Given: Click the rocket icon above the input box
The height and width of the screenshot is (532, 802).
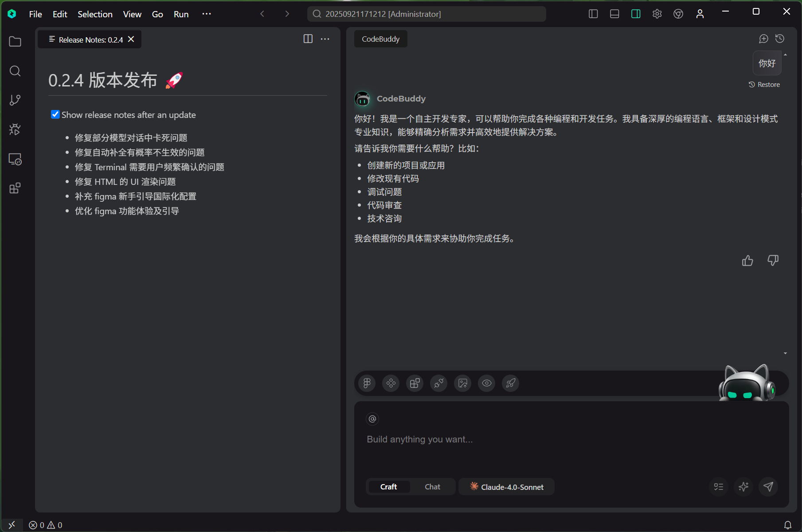Looking at the screenshot, I should [x=510, y=383].
